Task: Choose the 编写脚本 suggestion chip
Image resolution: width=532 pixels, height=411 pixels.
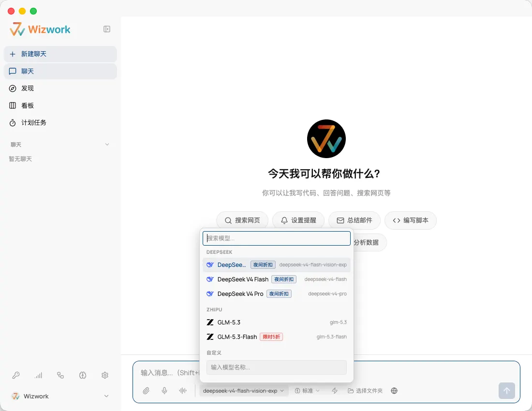Action: (x=411, y=220)
